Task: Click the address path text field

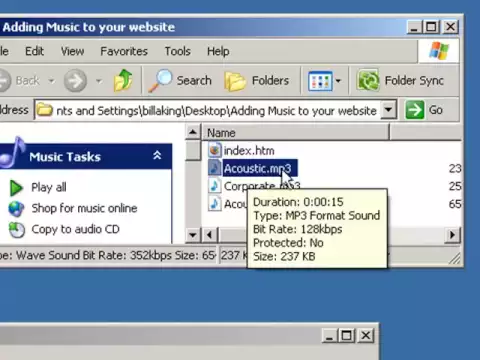Action: pyautogui.click(x=217, y=110)
